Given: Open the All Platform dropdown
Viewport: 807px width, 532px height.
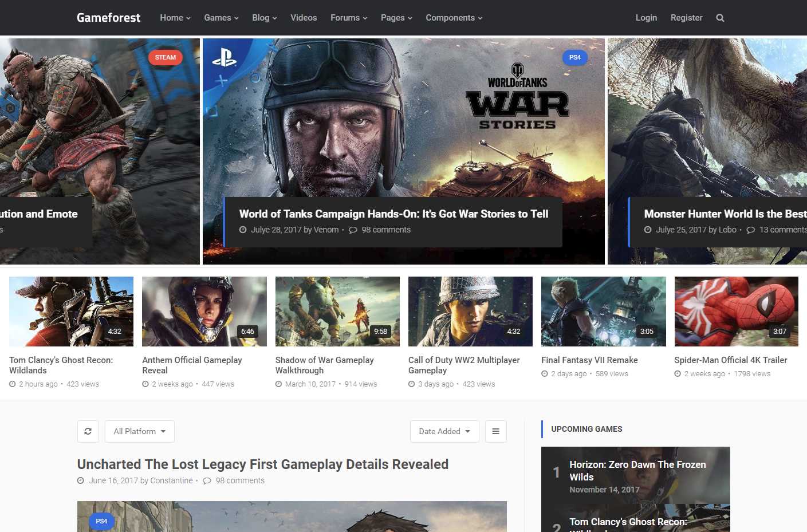Looking at the screenshot, I should 139,431.
